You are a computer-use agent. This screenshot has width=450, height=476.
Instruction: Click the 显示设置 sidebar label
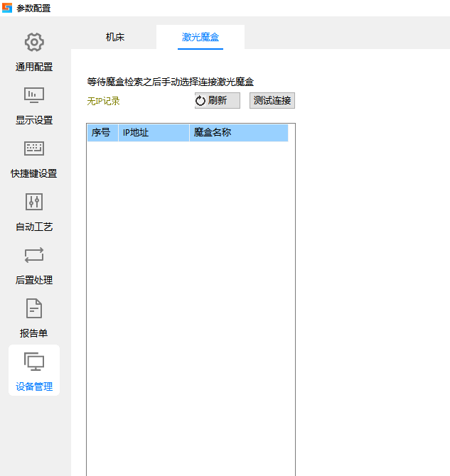coord(34,120)
